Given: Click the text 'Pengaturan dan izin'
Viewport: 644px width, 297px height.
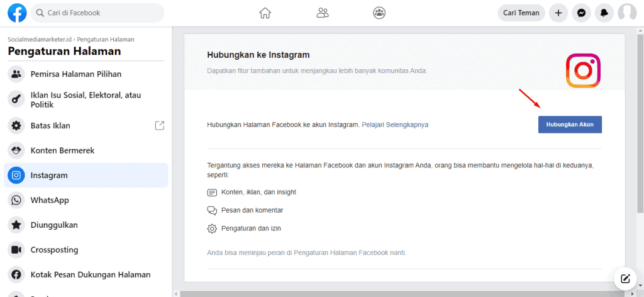Looking at the screenshot, I should click(x=252, y=228).
